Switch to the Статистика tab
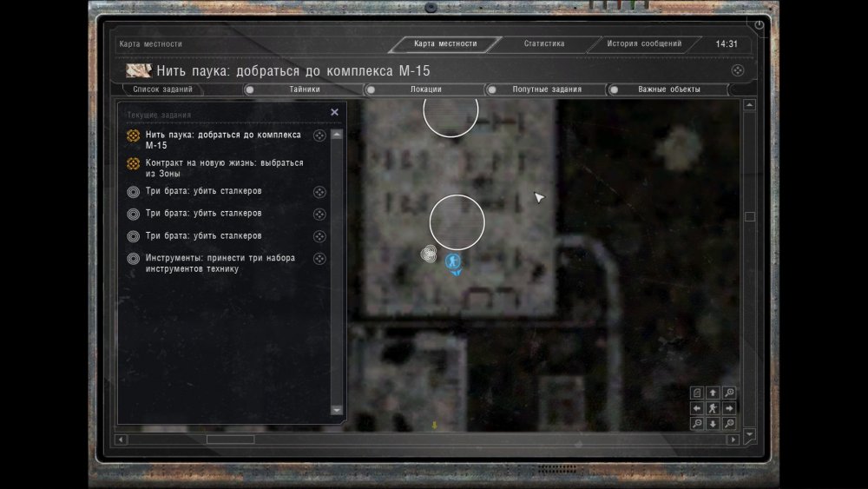868x489 pixels. 544,43
